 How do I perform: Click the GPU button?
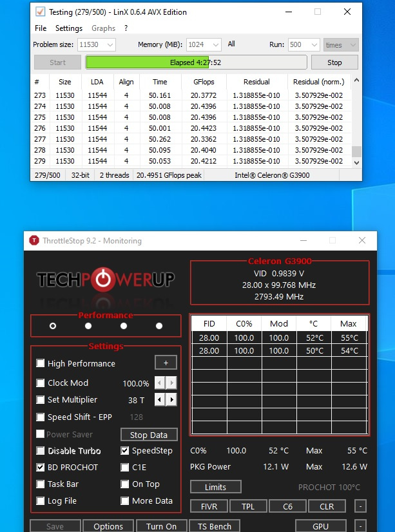tap(321, 526)
